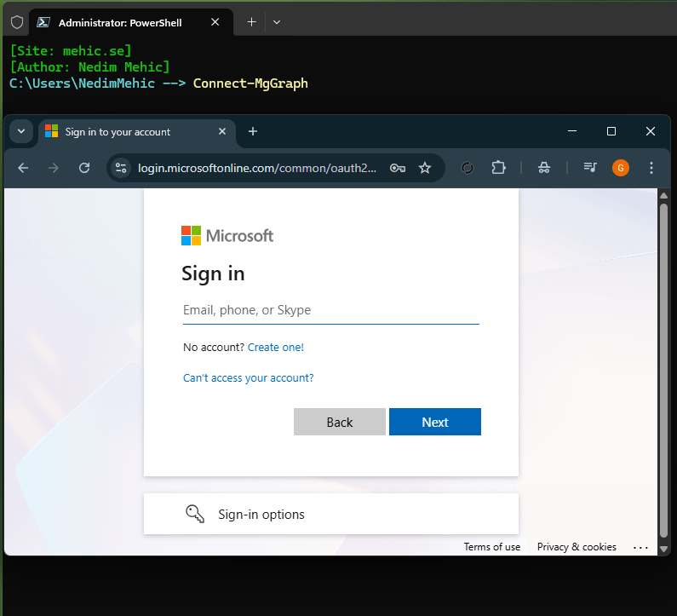
Task: Reload the Microsoft sign-in page
Action: 84,168
